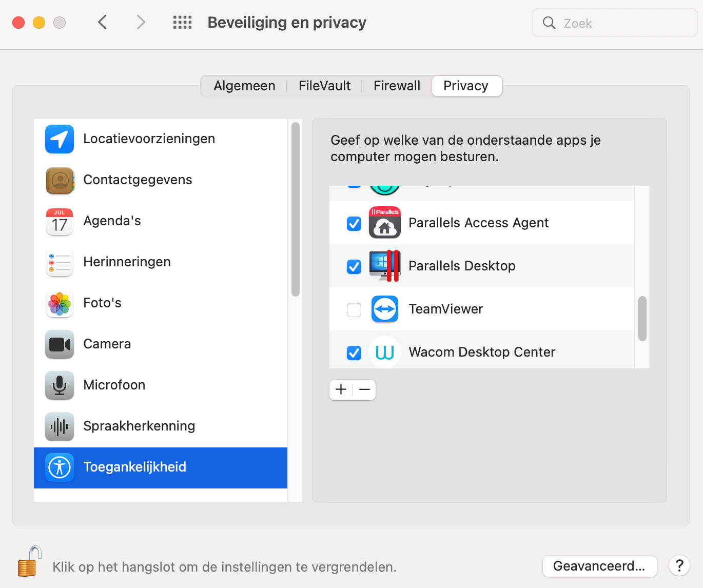Open Spraakherkenning waveform icon
The height and width of the screenshot is (588, 703).
(60, 426)
